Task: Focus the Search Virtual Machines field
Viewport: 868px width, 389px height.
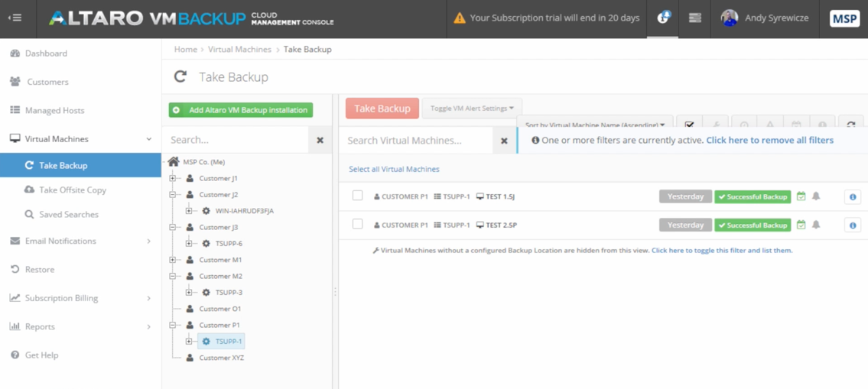Action: coord(416,141)
